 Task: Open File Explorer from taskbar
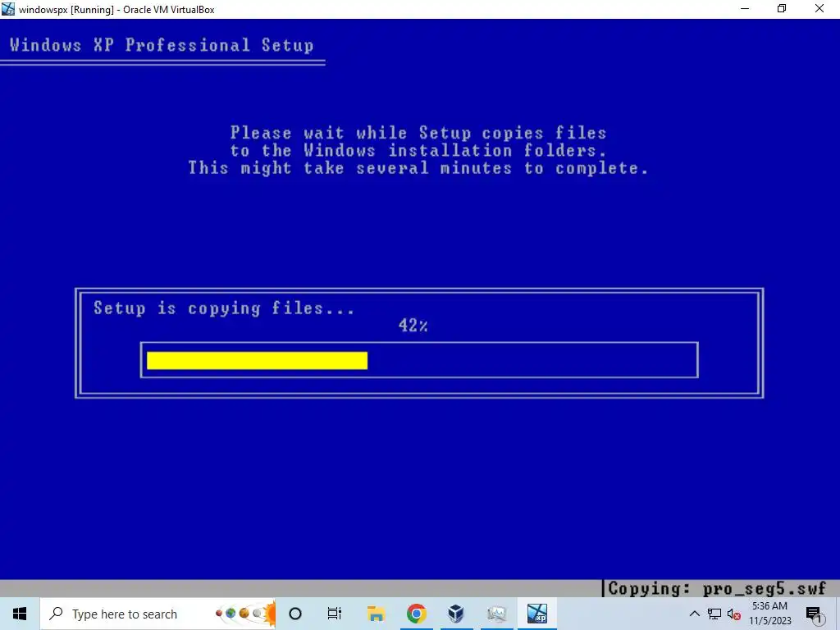[376, 614]
